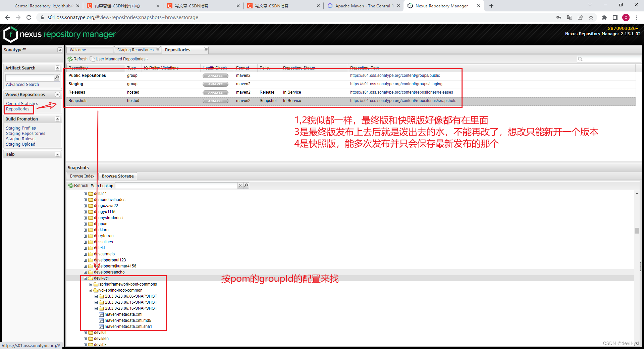Clear the Path Lookup field
The image size is (644, 349).
tap(240, 186)
